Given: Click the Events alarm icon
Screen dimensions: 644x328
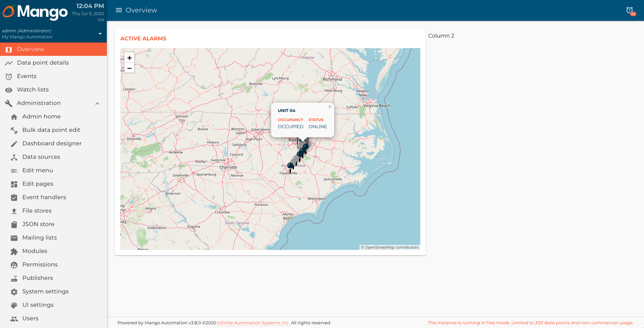Looking at the screenshot, I should (9, 76).
